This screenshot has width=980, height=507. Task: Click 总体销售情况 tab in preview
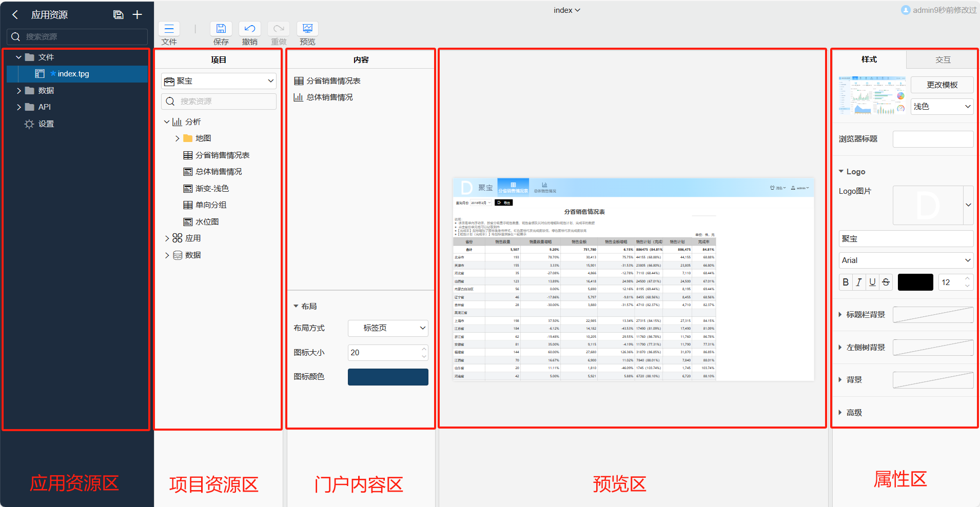pyautogui.click(x=544, y=187)
